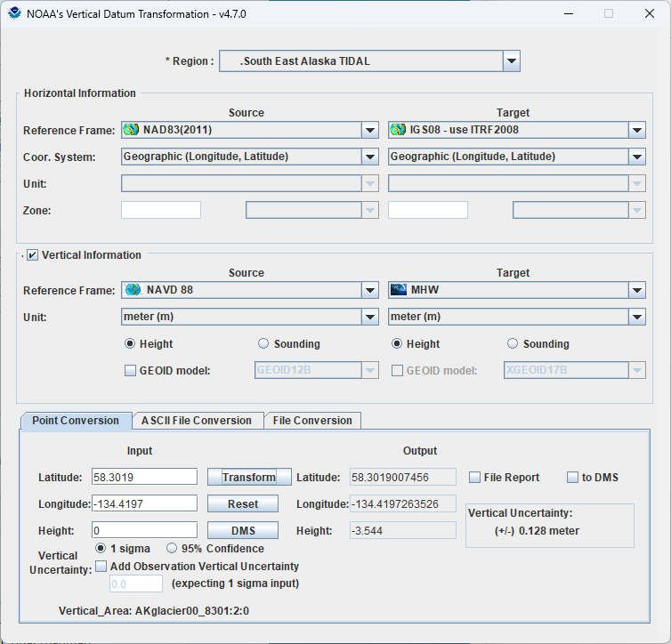671x644 pixels.
Task: Select target Height radio button
Action: pos(397,344)
